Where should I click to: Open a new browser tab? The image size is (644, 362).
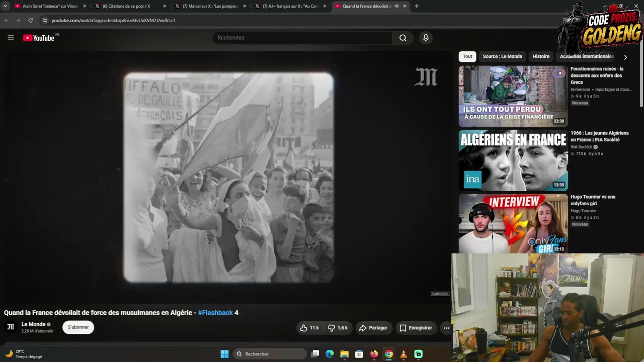click(416, 6)
